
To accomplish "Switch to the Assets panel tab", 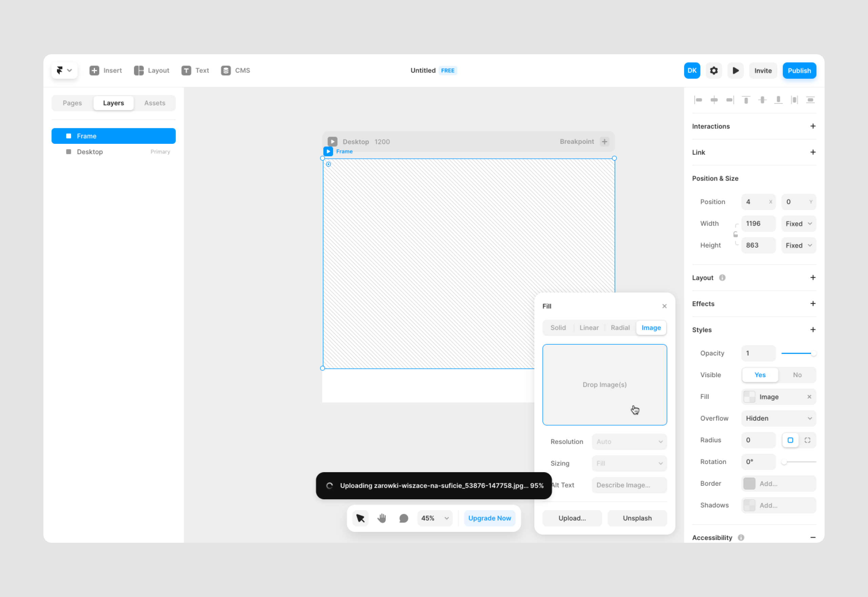I will (155, 103).
